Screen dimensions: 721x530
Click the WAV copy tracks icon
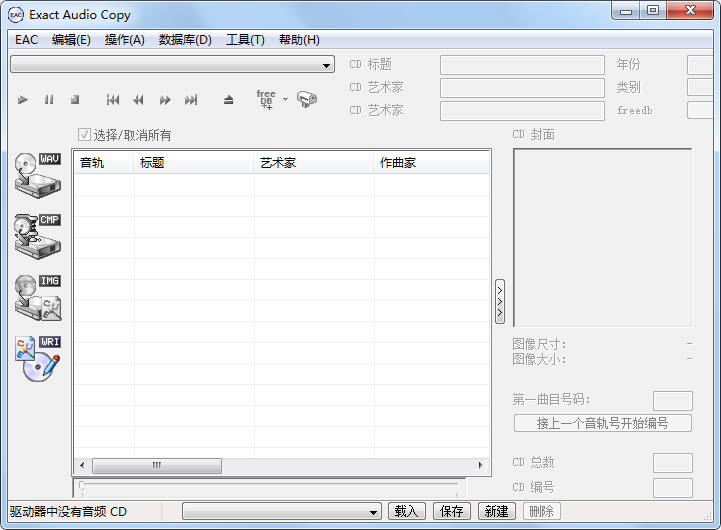[x=38, y=176]
